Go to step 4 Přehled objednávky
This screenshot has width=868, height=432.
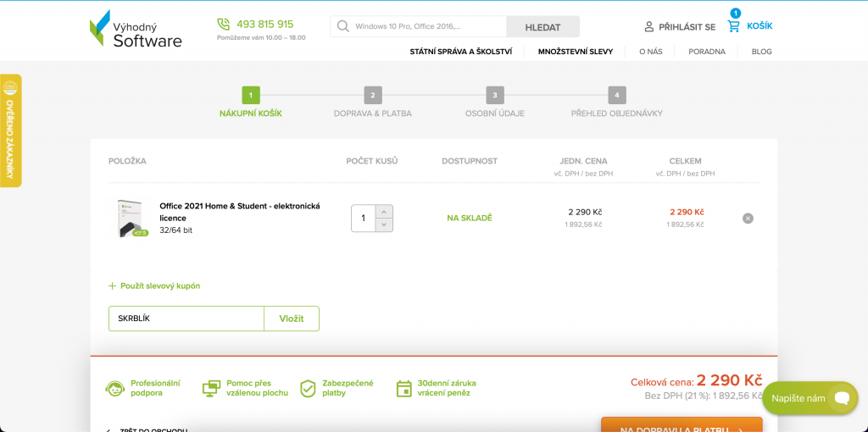pos(617,102)
